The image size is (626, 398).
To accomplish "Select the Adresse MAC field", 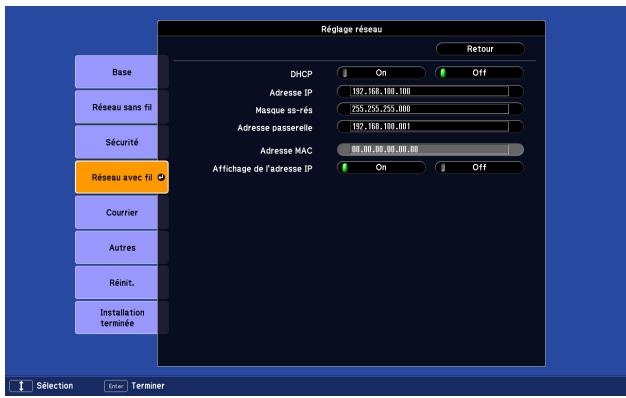I will point(430,149).
